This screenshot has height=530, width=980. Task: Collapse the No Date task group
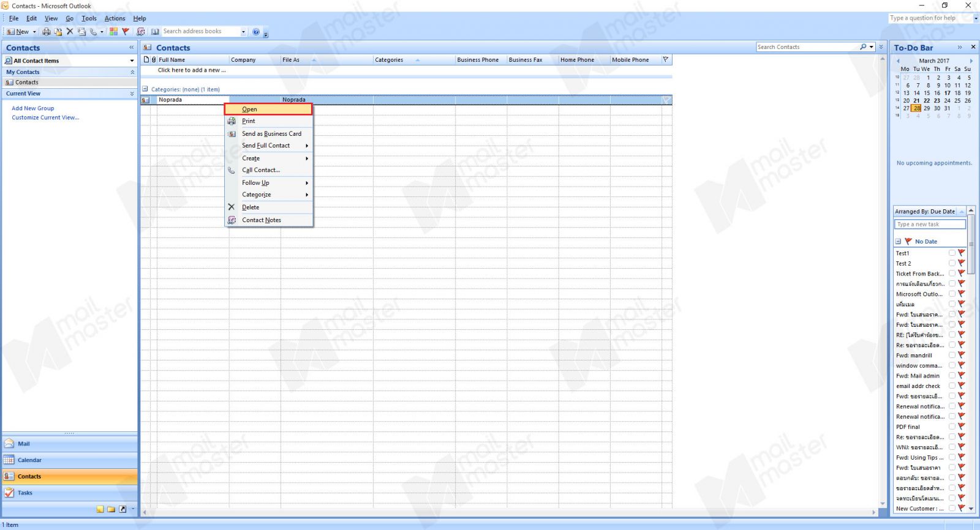(x=898, y=241)
